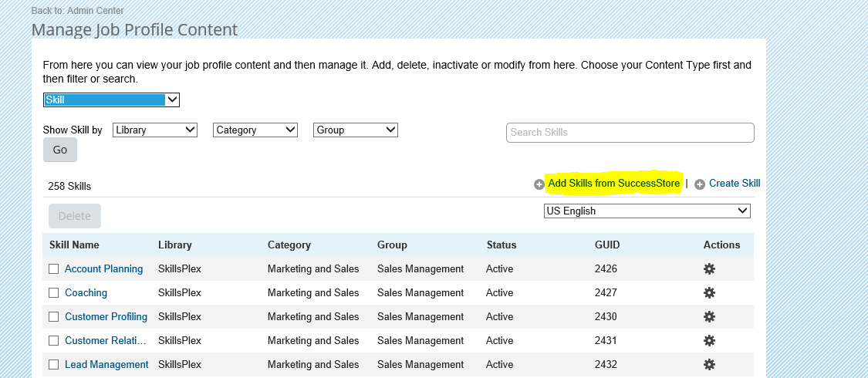Check the Lead Management checkbox

click(x=54, y=364)
